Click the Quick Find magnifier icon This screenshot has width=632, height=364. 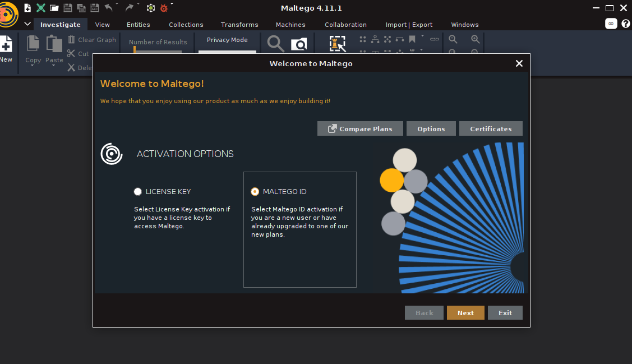click(276, 44)
